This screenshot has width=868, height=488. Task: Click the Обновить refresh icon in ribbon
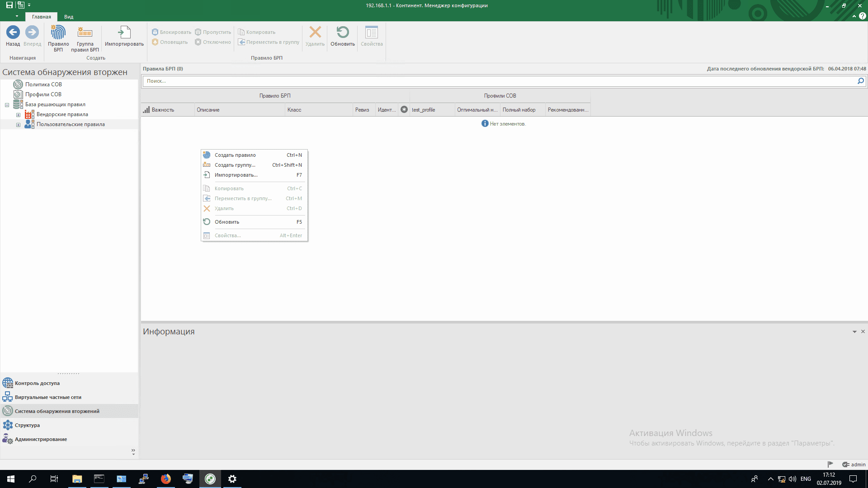click(x=343, y=33)
